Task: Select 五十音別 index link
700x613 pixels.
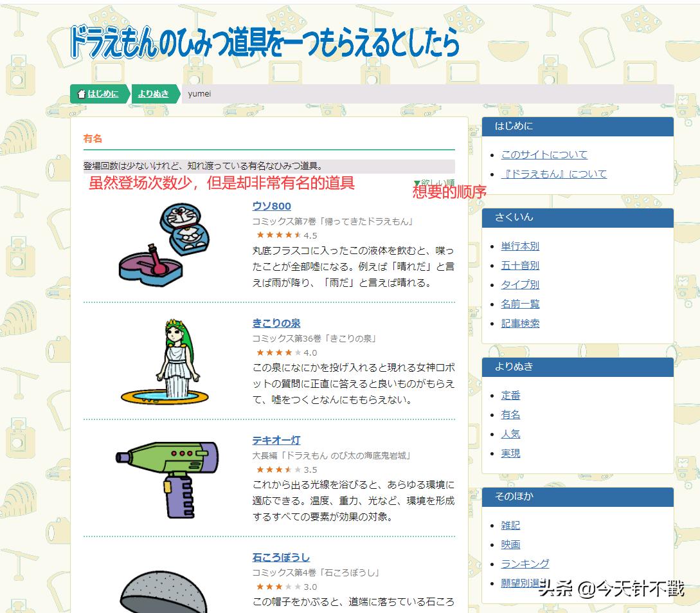Action: coord(519,265)
